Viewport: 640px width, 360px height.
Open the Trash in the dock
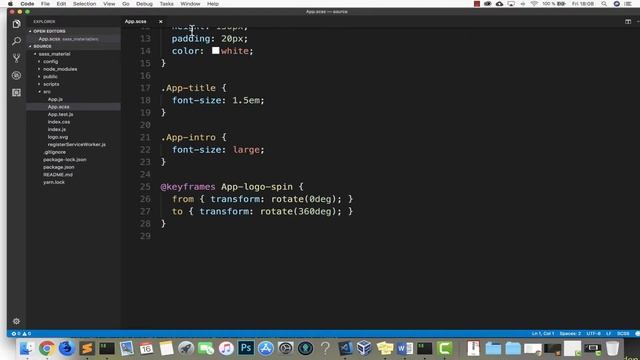point(612,348)
